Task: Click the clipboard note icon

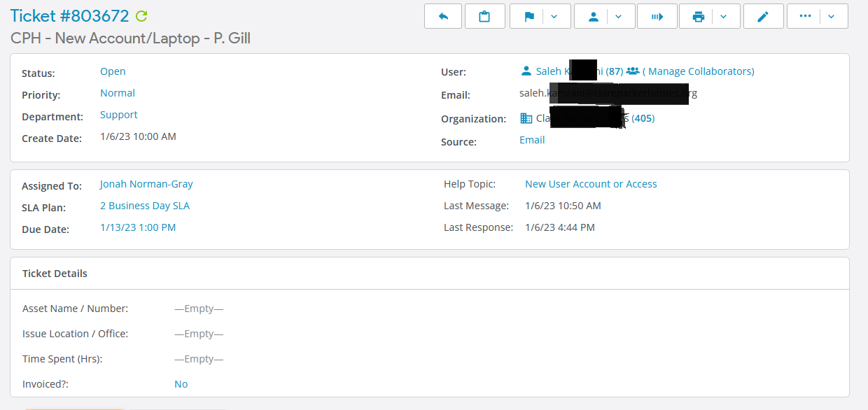Action: tap(484, 17)
